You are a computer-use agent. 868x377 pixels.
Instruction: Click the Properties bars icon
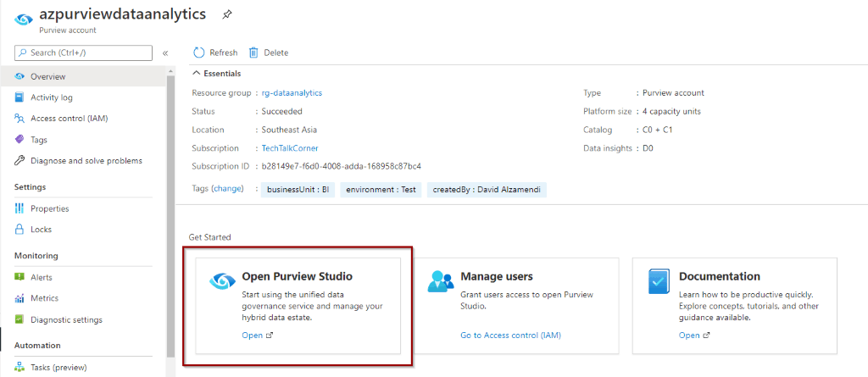click(19, 208)
